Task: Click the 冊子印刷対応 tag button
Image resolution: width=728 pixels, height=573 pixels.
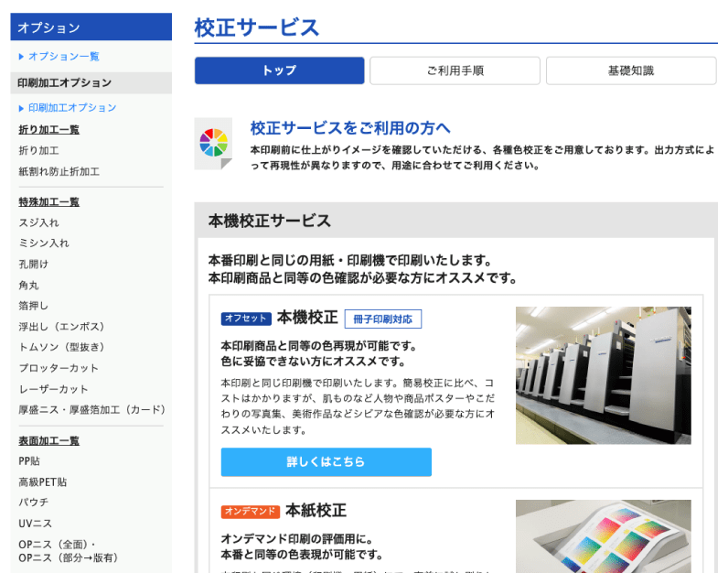Action: pos(382,319)
